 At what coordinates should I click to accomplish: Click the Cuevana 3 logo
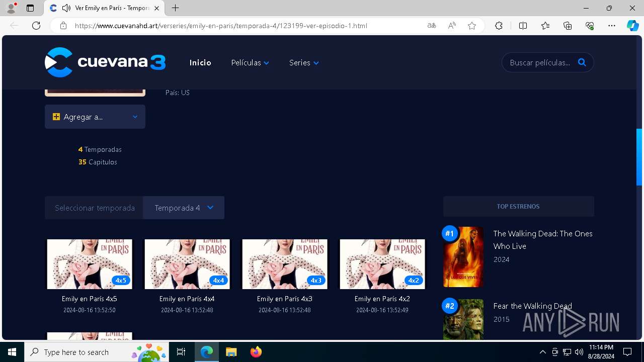[105, 62]
